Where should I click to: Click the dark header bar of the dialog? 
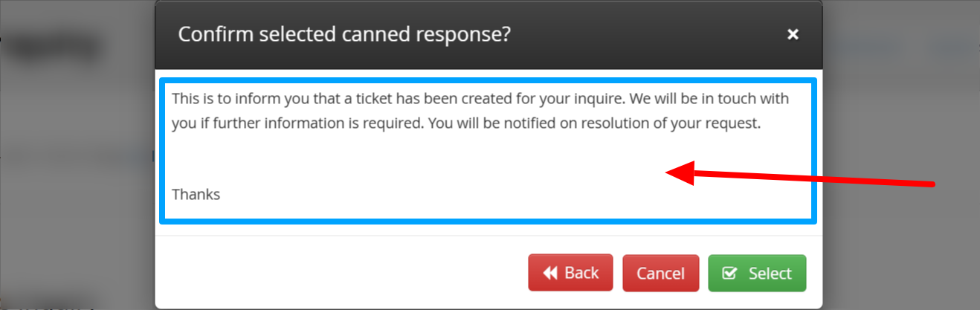(489, 35)
